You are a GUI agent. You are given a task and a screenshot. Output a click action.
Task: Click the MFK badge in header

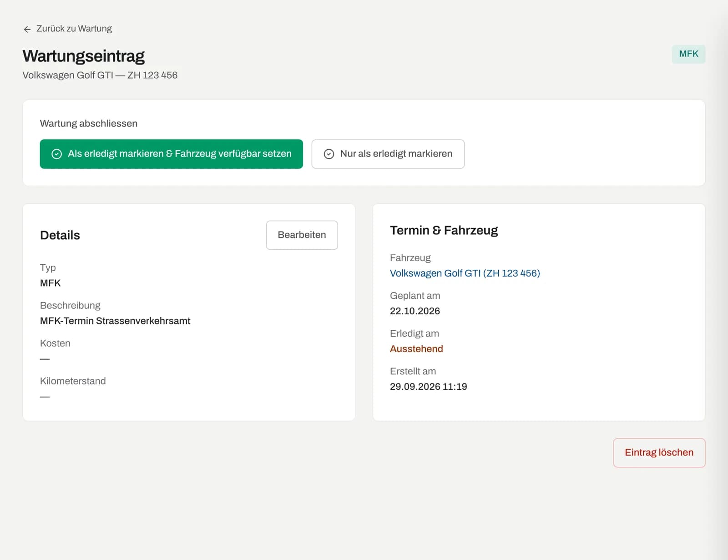[688, 54]
